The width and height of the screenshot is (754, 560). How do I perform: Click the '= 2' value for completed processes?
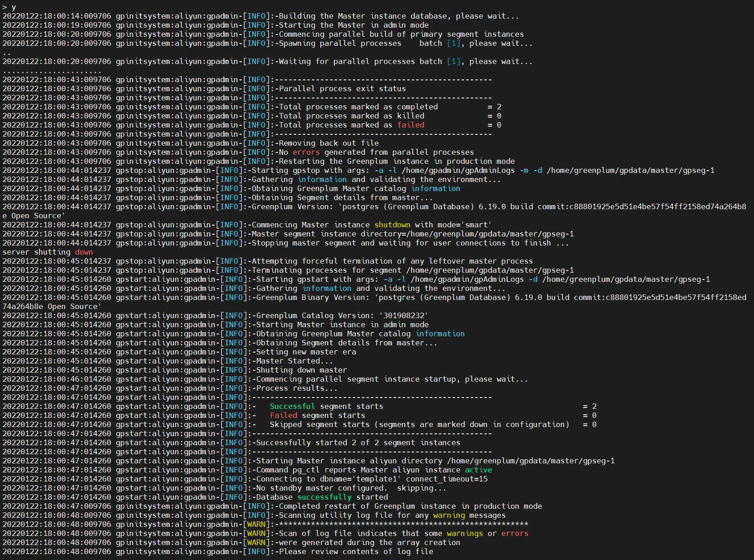[x=495, y=107]
